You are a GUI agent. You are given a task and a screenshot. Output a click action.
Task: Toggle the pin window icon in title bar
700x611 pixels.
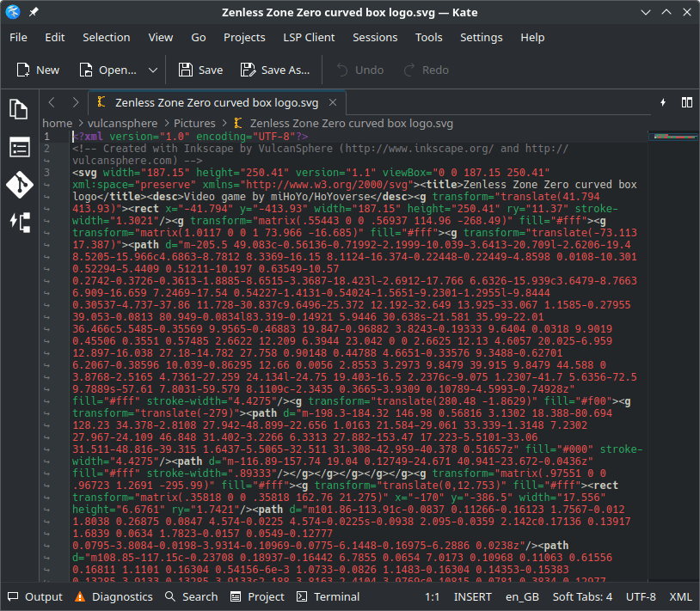pos(34,13)
